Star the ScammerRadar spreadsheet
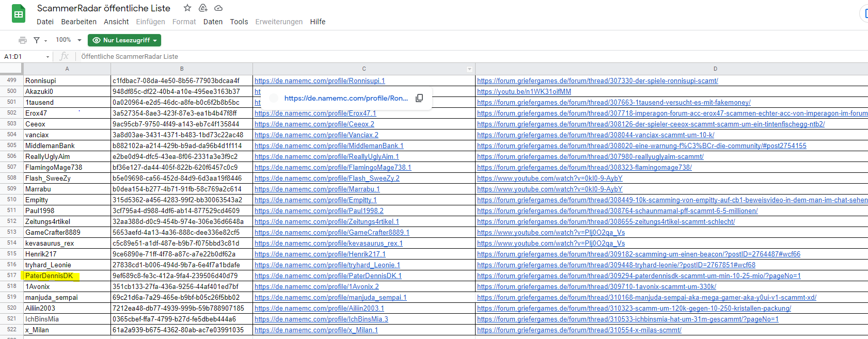The width and height of the screenshot is (868, 339). click(x=187, y=8)
